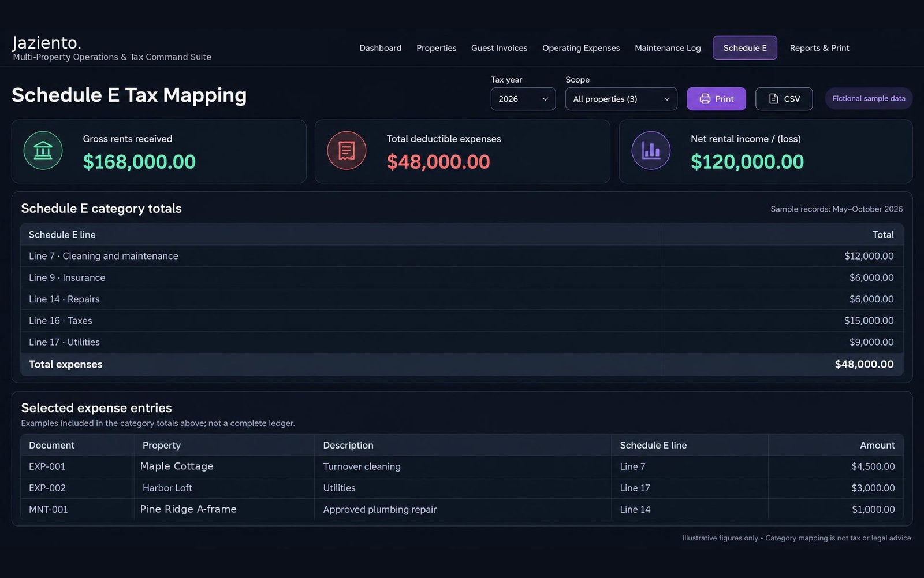Select the Line 7 Cleaning and maintenance row
Viewport: 924px width, 578px height.
click(462, 256)
